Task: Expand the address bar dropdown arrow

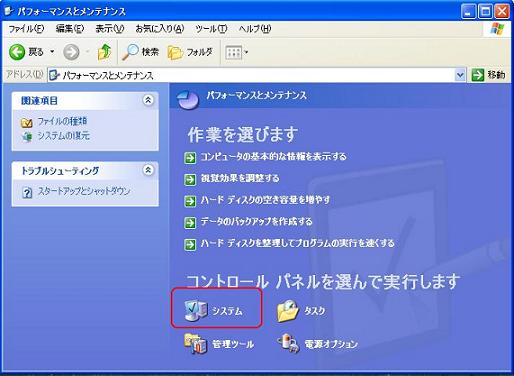Action: pyautogui.click(x=460, y=75)
